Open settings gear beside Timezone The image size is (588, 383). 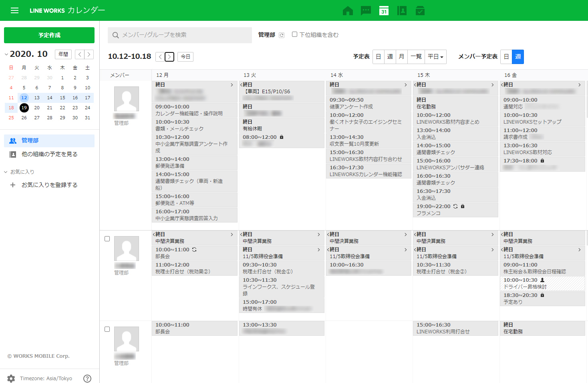tap(11, 378)
